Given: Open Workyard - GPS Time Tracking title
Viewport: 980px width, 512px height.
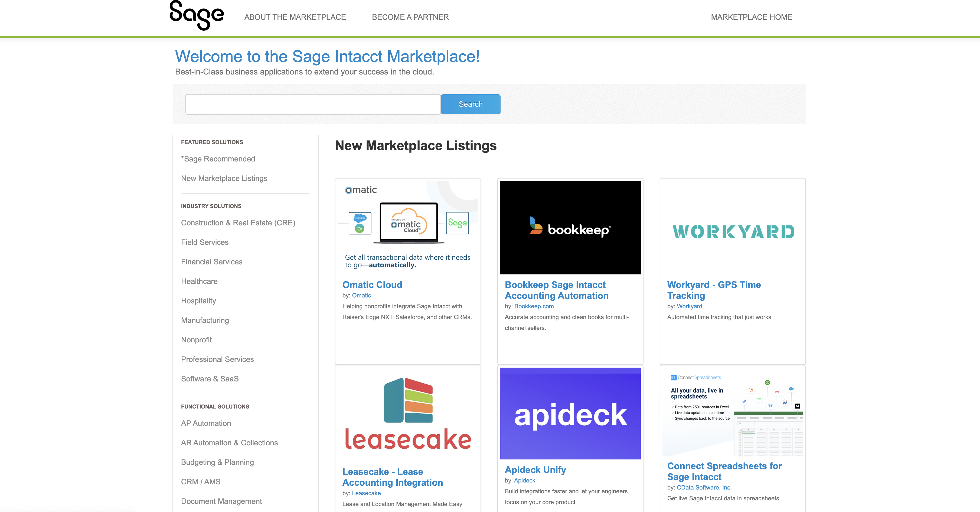Looking at the screenshot, I should tap(714, 290).
